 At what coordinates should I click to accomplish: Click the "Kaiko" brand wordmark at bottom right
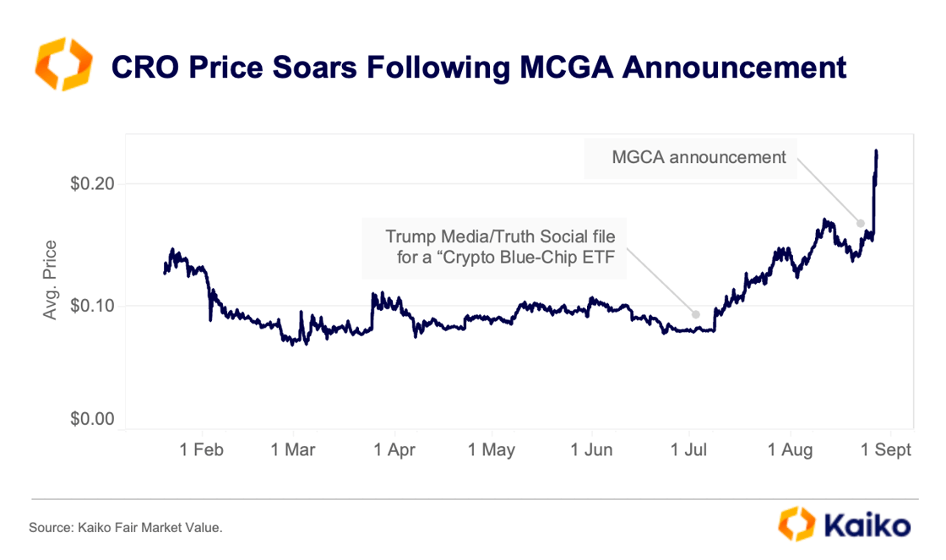[865, 525]
